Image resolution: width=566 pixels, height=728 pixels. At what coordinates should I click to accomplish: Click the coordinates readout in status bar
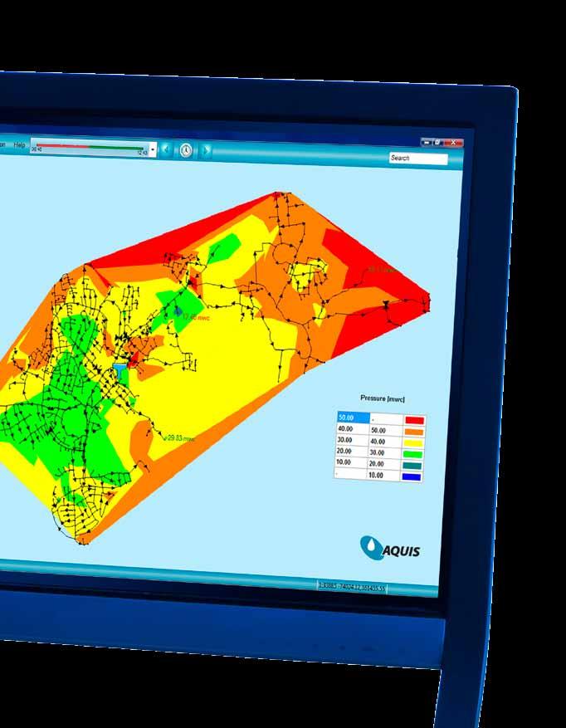pyautogui.click(x=352, y=587)
